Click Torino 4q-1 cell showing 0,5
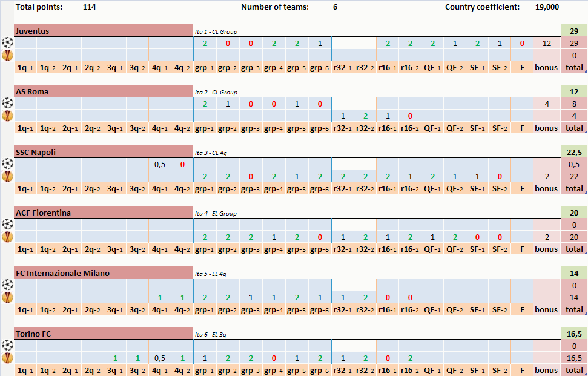The height and width of the screenshot is (376, 588). [x=160, y=358]
